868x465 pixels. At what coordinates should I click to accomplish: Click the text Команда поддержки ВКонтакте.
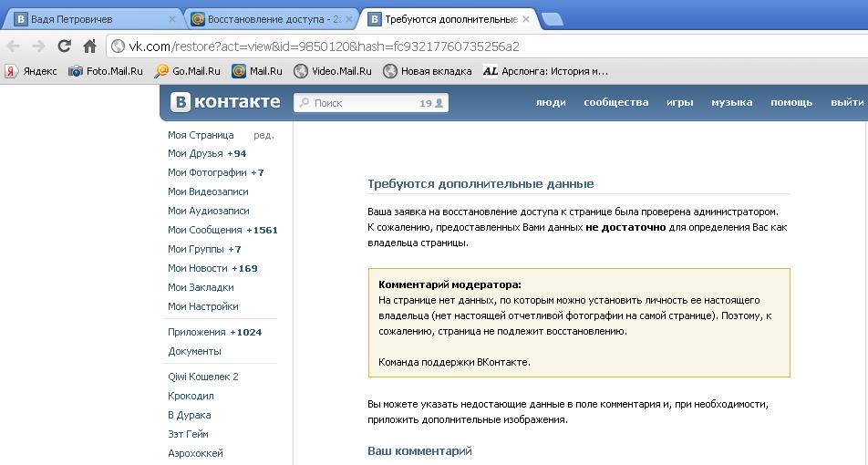(x=454, y=362)
